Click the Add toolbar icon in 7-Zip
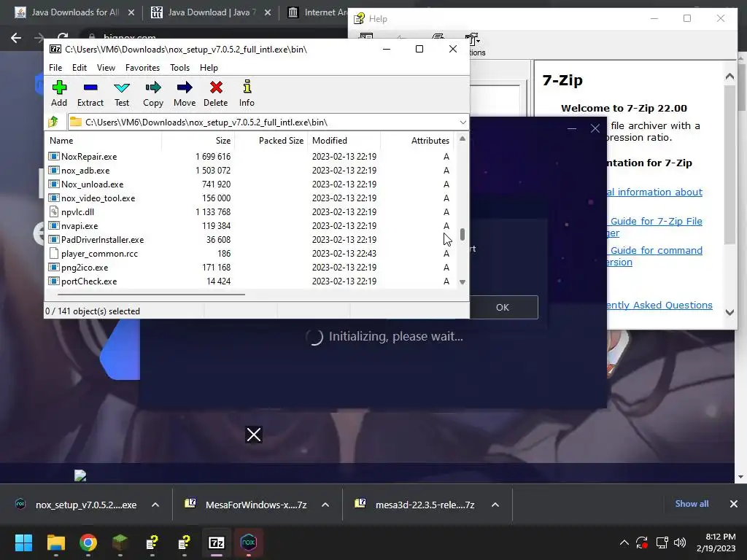This screenshot has width=747, height=560. pos(59,93)
